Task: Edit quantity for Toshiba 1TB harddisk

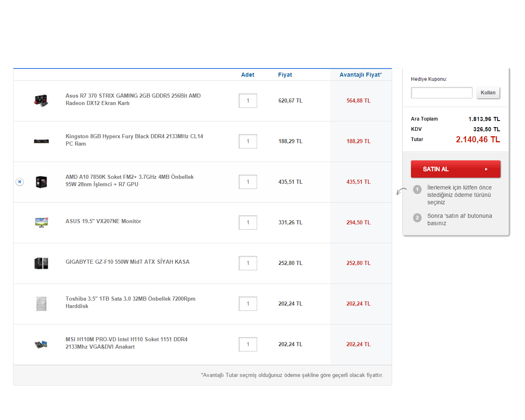Action: pos(248,304)
